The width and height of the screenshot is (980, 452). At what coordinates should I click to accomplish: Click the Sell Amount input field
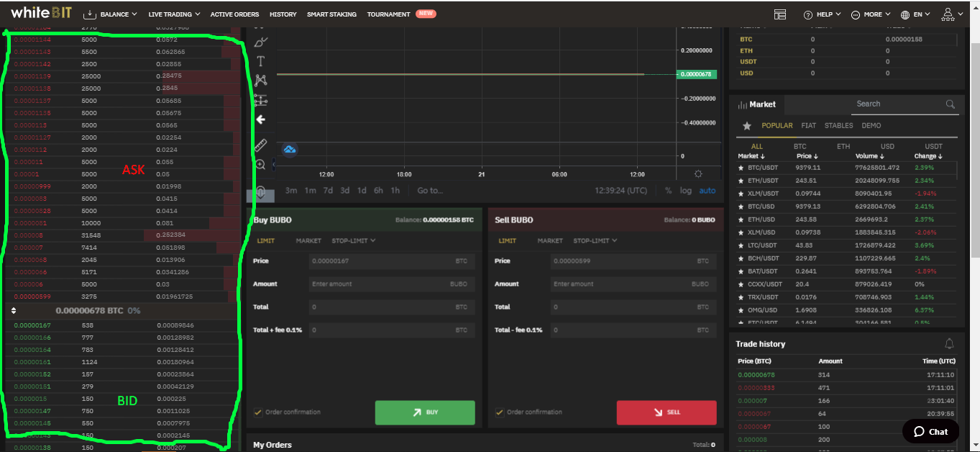click(633, 284)
